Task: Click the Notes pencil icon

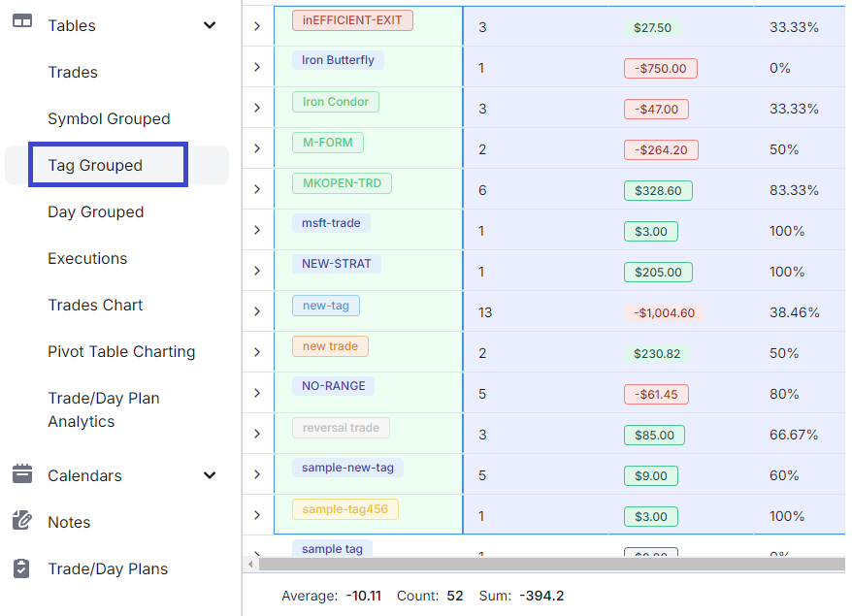Action: [22, 521]
